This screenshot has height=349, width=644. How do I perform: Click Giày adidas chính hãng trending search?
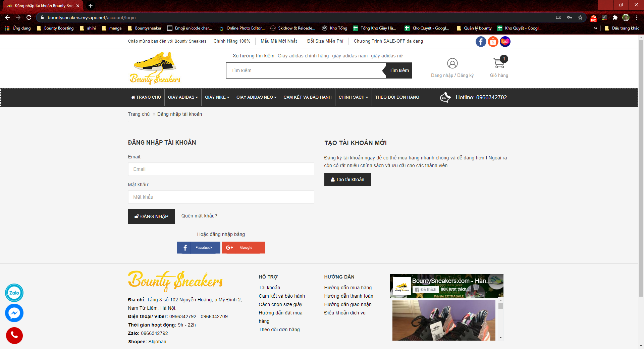tap(303, 56)
